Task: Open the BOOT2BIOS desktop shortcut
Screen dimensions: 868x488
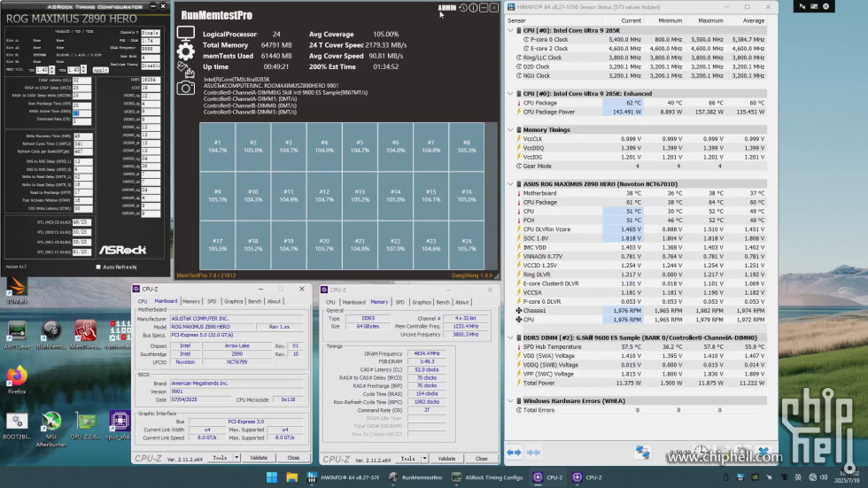Action: coord(17,426)
